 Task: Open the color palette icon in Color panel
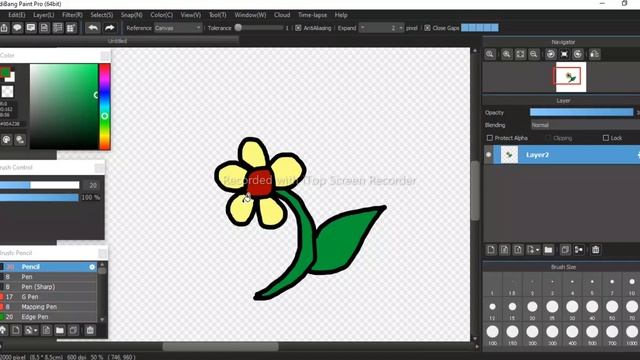click(6, 140)
